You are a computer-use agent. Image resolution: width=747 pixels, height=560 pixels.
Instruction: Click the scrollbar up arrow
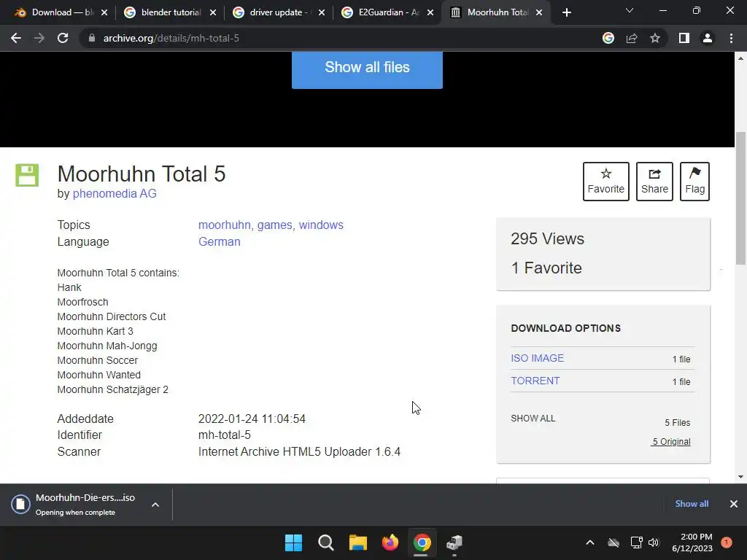pyautogui.click(x=741, y=58)
